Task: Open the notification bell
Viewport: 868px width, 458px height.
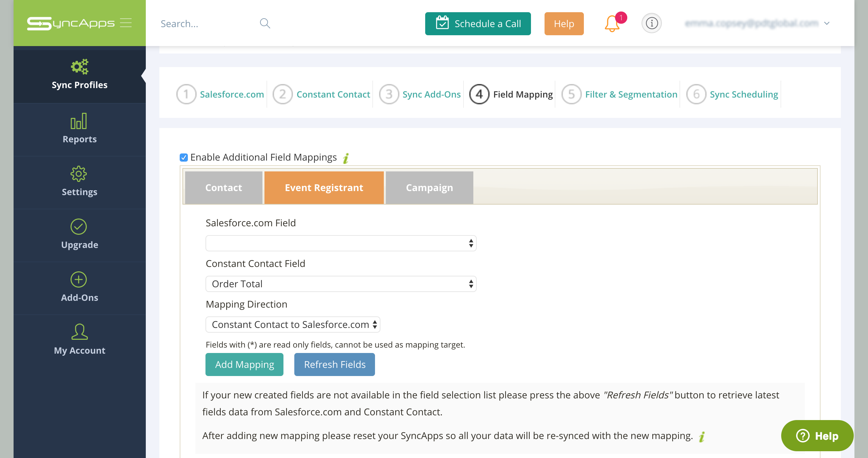Action: pyautogui.click(x=612, y=24)
